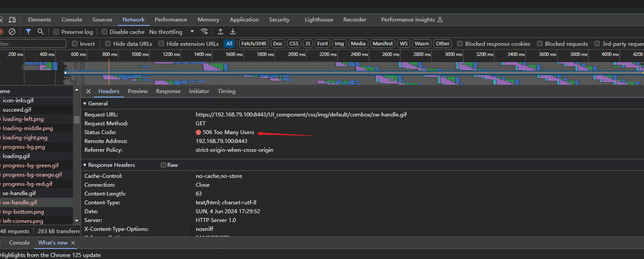Close the What's new drawer tab
This screenshot has width=644, height=259.
click(x=73, y=243)
